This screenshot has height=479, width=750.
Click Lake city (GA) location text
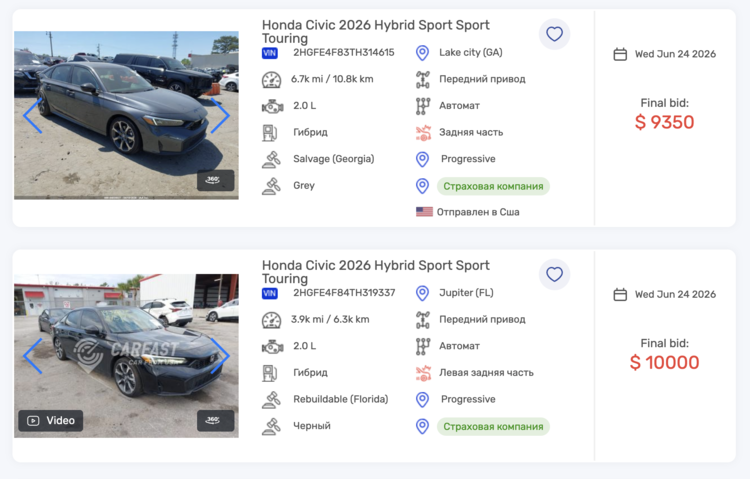[471, 52]
